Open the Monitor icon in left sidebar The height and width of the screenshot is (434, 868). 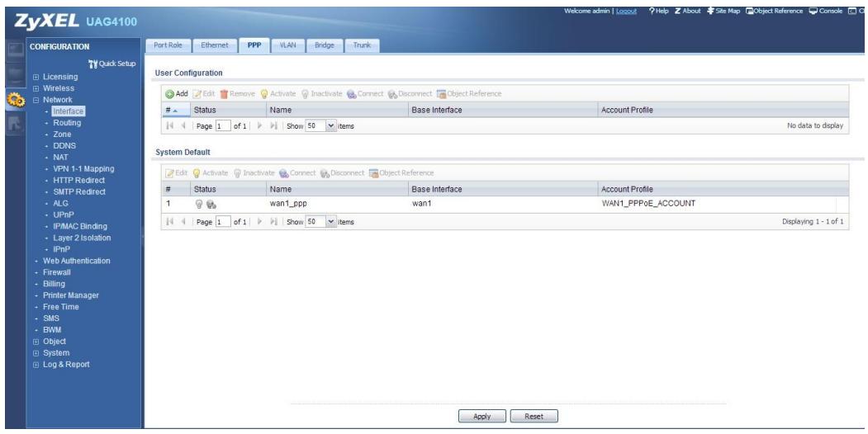(x=15, y=74)
